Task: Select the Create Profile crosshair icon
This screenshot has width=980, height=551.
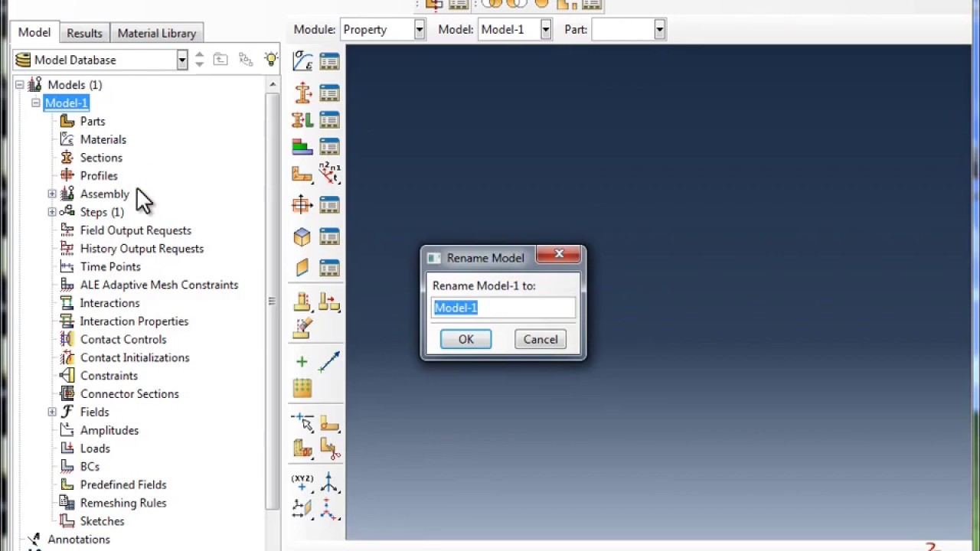Action: (302, 205)
